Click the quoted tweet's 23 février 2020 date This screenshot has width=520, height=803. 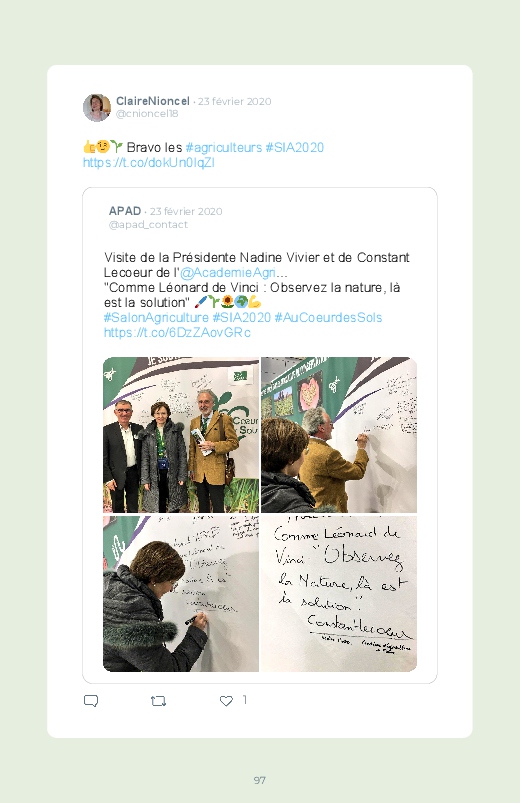pyautogui.click(x=186, y=212)
